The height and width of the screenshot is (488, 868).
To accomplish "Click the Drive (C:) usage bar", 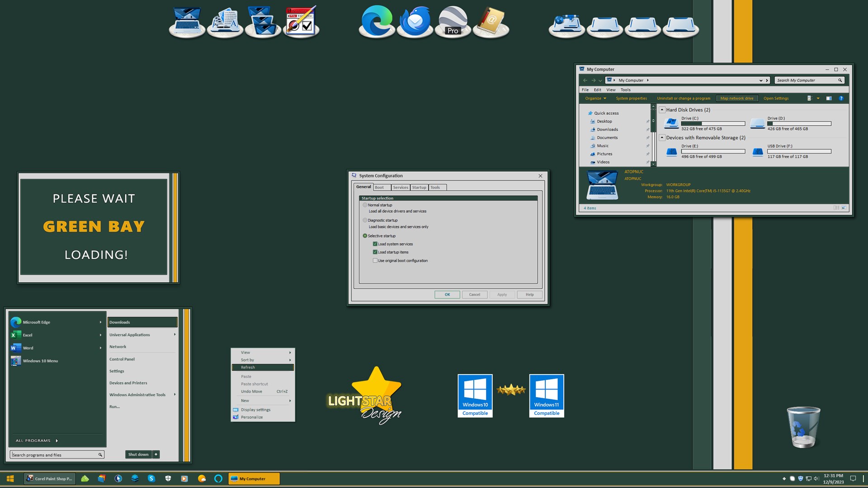I will click(x=713, y=123).
